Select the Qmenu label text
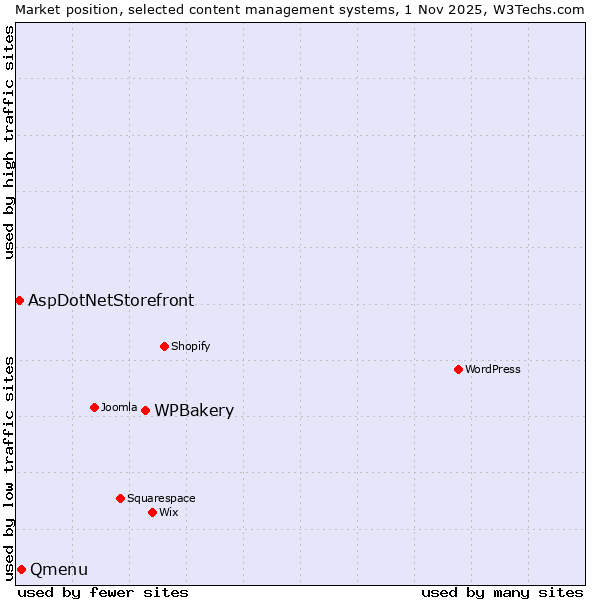The height and width of the screenshot is (600, 600). pos(59,570)
